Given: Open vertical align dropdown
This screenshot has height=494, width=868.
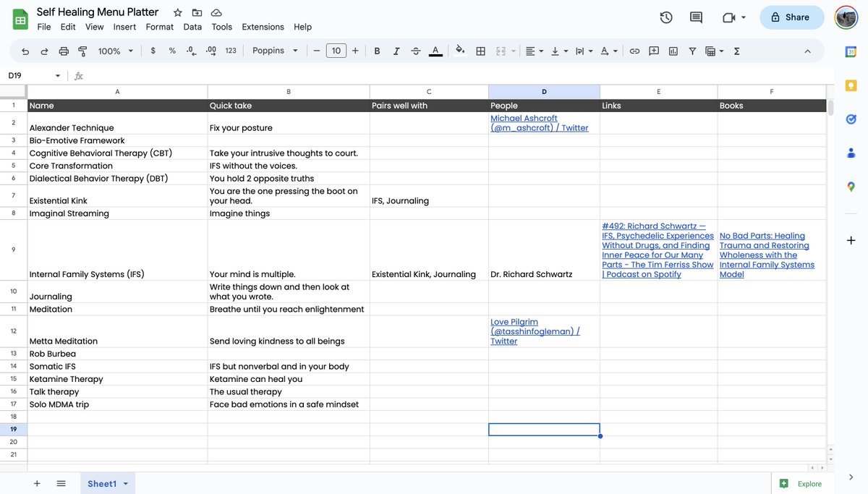Looking at the screenshot, I should (558, 51).
